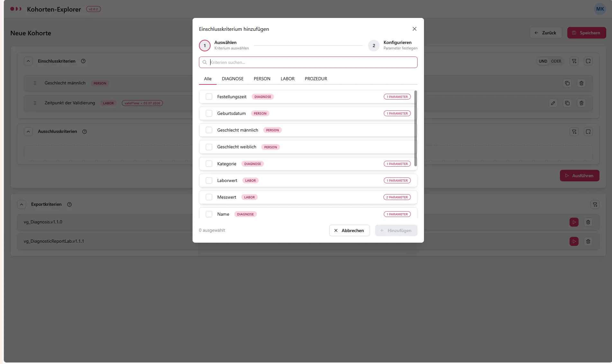Switch to the PERSON tab
612x364 pixels.
(262, 79)
